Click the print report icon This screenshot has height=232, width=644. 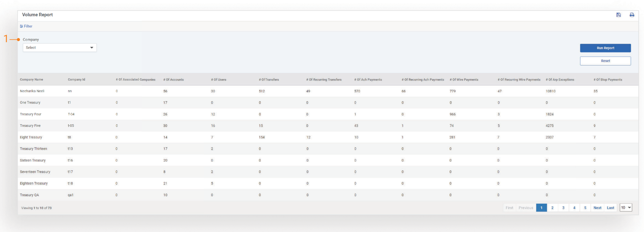[x=632, y=15]
